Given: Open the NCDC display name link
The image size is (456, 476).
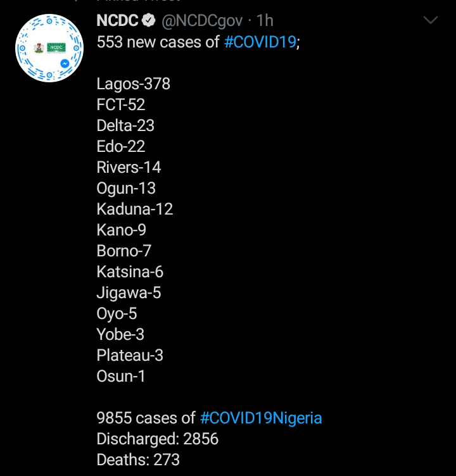Looking at the screenshot, I should (117, 21).
